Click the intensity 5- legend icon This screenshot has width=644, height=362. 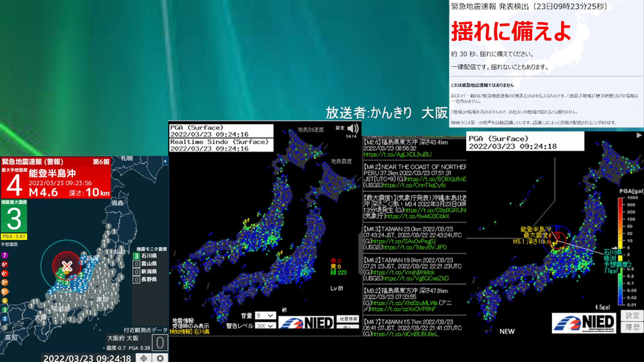tap(5, 292)
